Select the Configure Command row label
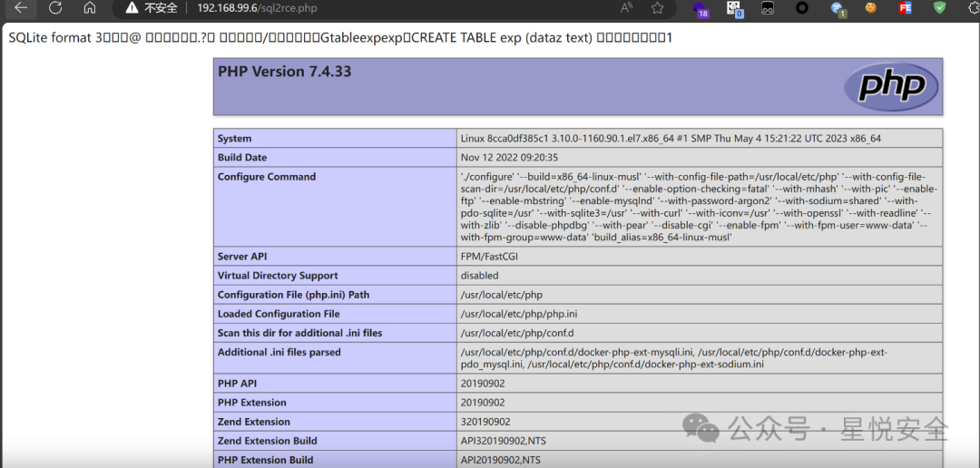This screenshot has width=980, height=468. point(267,177)
